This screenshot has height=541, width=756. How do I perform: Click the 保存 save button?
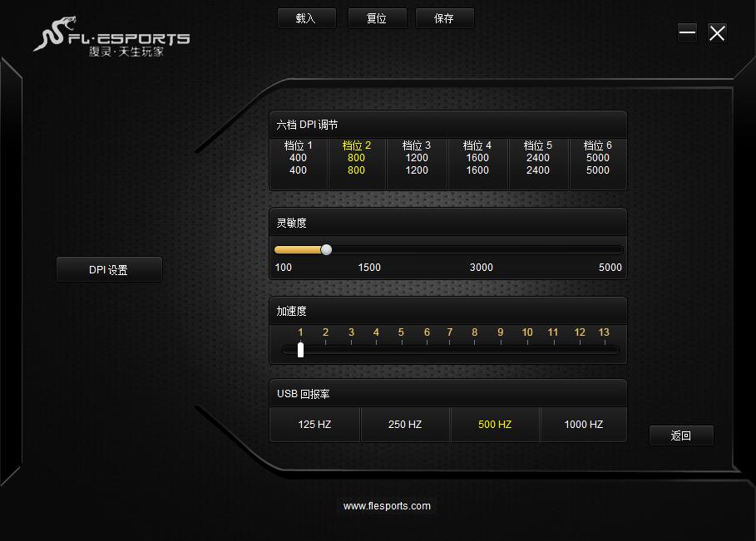(444, 18)
